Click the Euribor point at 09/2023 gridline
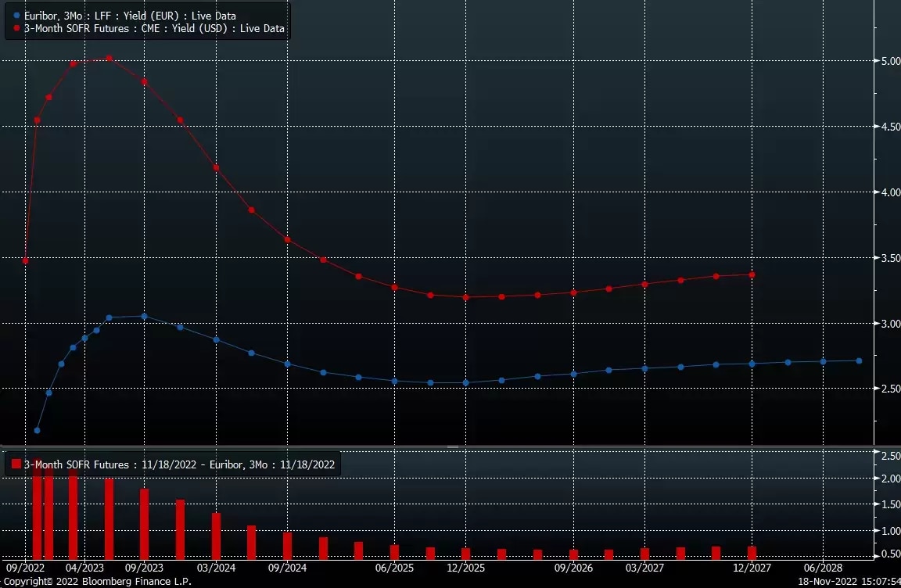This screenshot has width=901, height=588. [x=144, y=317]
